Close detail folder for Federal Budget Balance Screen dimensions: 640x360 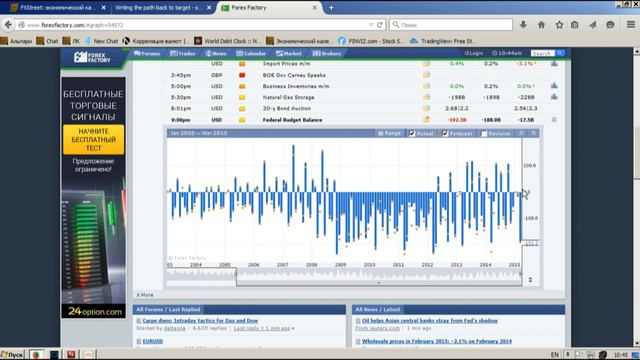(x=426, y=120)
